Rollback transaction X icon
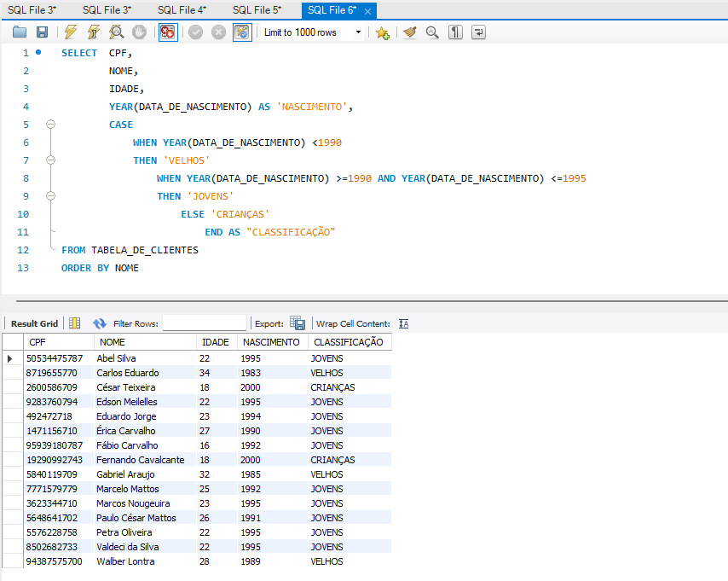The image size is (728, 581). click(218, 32)
